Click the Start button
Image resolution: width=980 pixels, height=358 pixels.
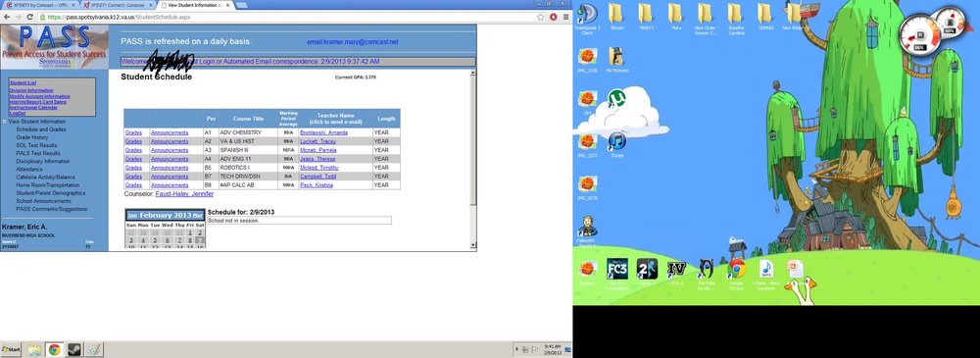click(11, 350)
